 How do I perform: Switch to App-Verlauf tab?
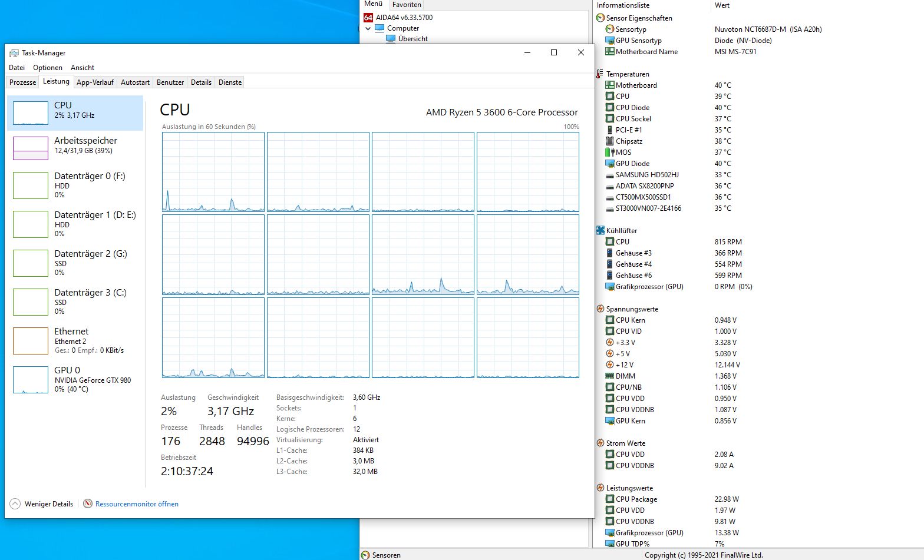tap(95, 82)
